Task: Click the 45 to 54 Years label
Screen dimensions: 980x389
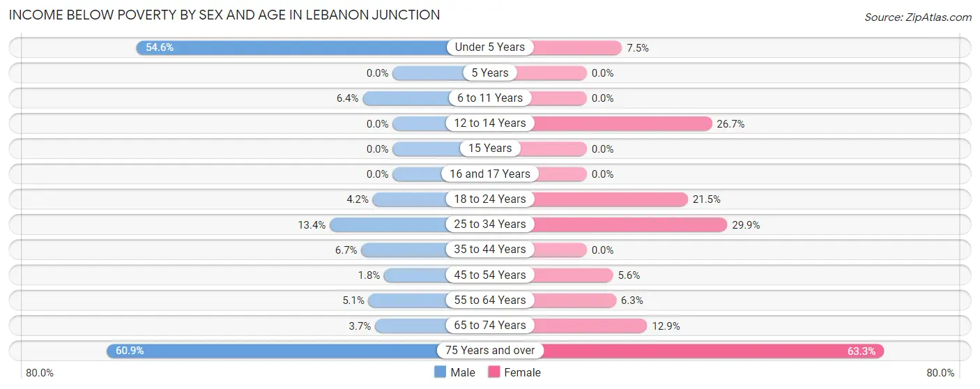Action: tap(490, 275)
